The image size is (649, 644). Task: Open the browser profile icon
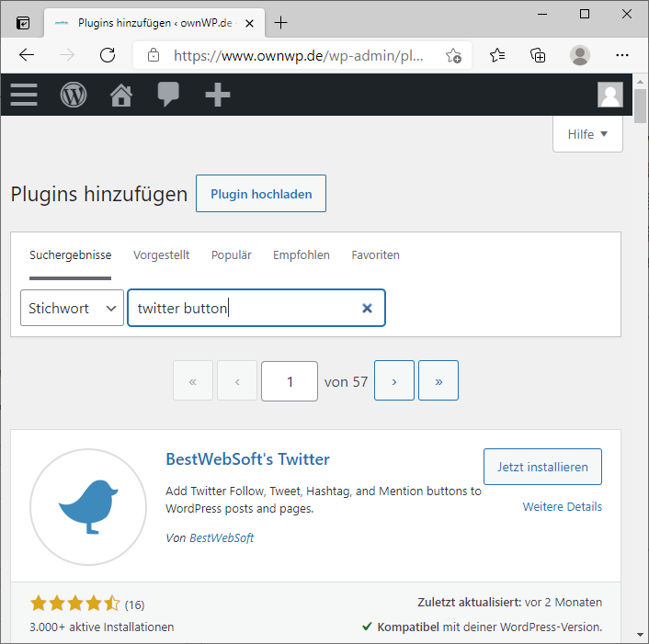[x=580, y=55]
